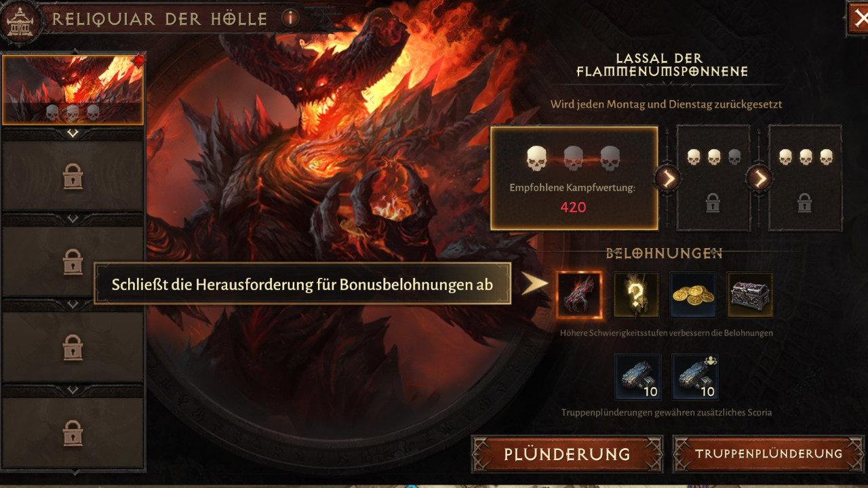Image resolution: width=868 pixels, height=488 pixels.
Task: Choose the Lassal boss thumbnail
Action: (x=73, y=89)
